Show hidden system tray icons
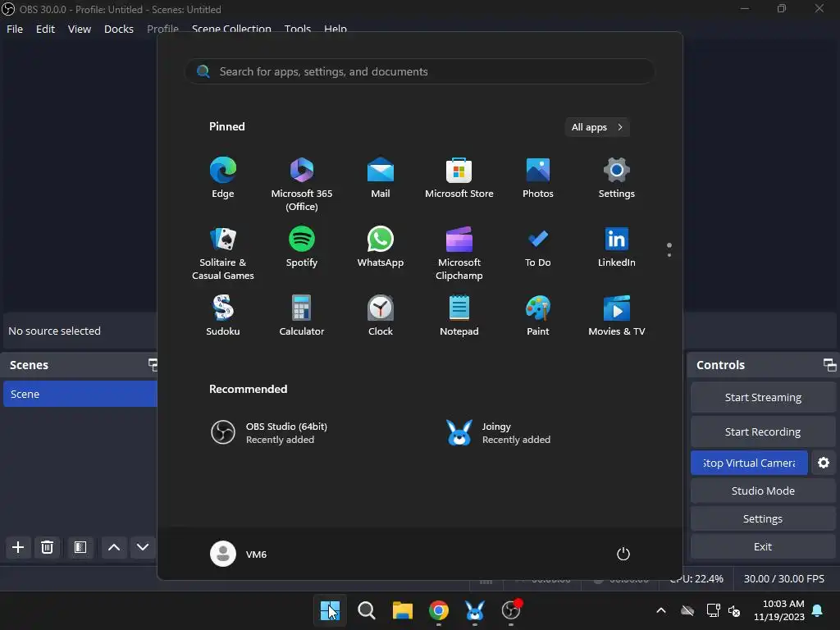The height and width of the screenshot is (630, 840). coord(661,610)
